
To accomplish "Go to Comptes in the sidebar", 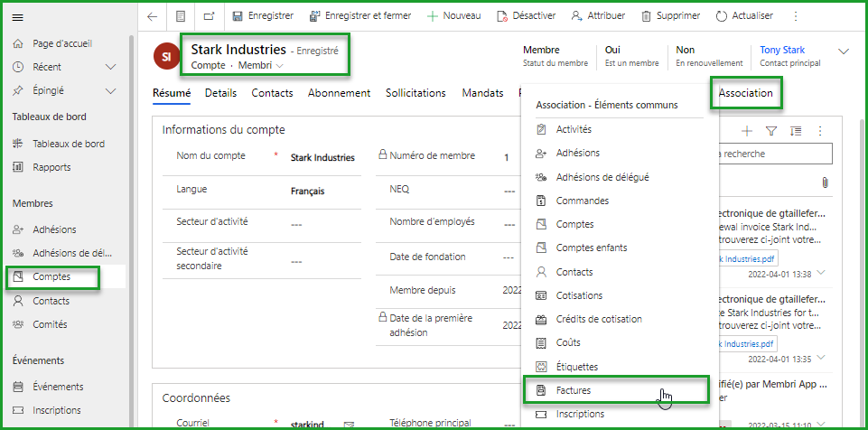I will point(51,276).
